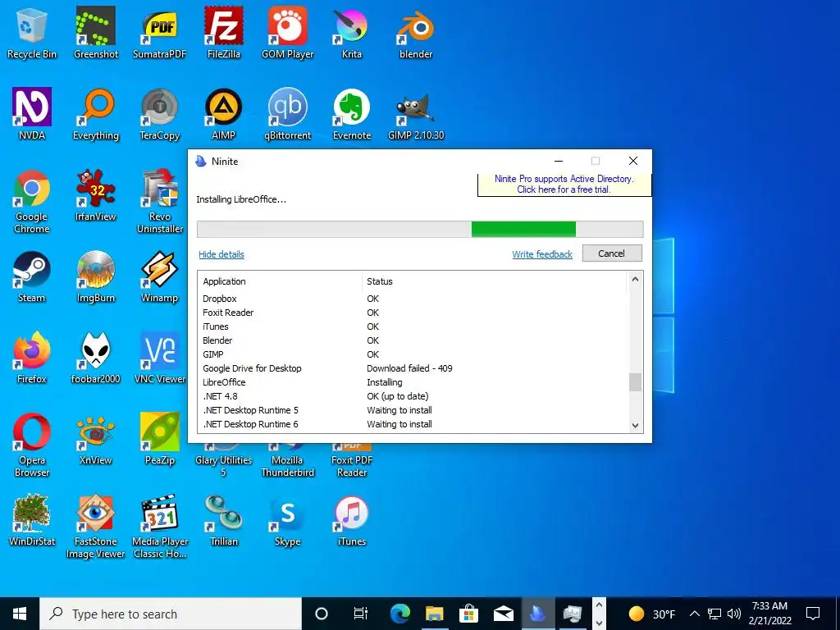Click the ImgBurn desktop icon
The height and width of the screenshot is (630, 840).
tap(96, 277)
